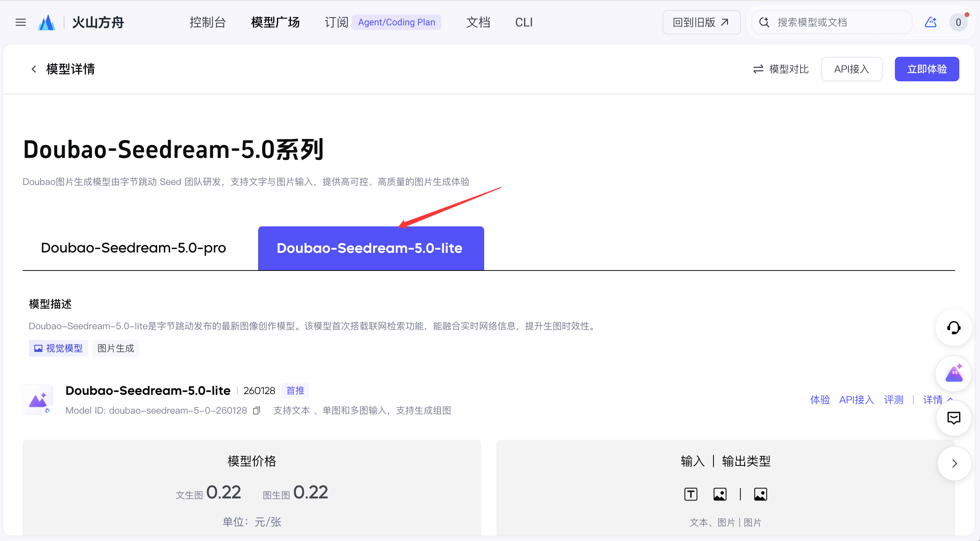Click the 模型对比 swap-arrows icon
980x541 pixels.
pyautogui.click(x=758, y=69)
